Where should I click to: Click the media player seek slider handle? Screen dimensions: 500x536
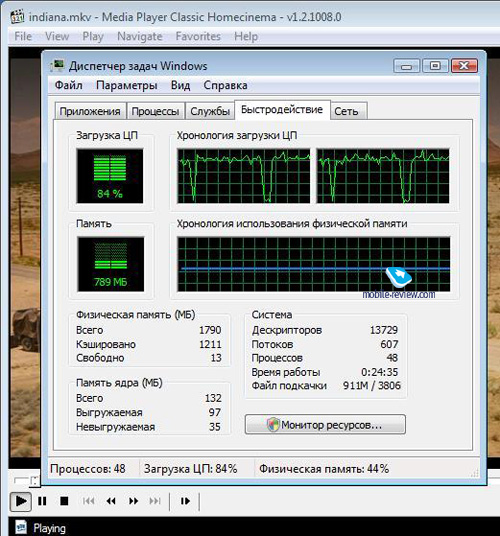point(34,481)
